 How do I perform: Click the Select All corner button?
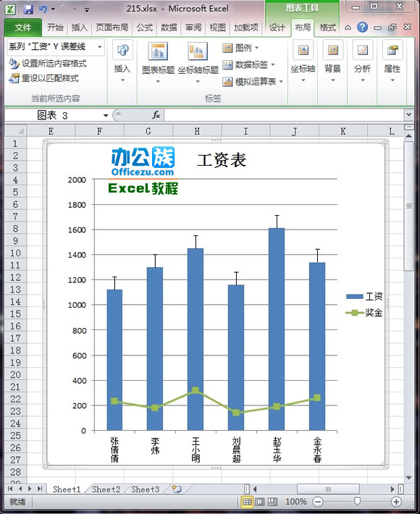click(x=16, y=131)
